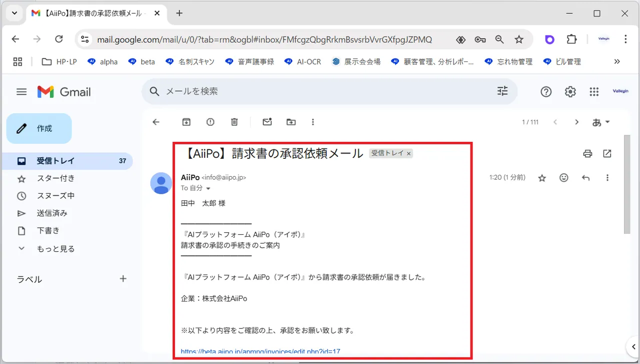Open email in a new window
The image size is (640, 364).
tap(607, 154)
